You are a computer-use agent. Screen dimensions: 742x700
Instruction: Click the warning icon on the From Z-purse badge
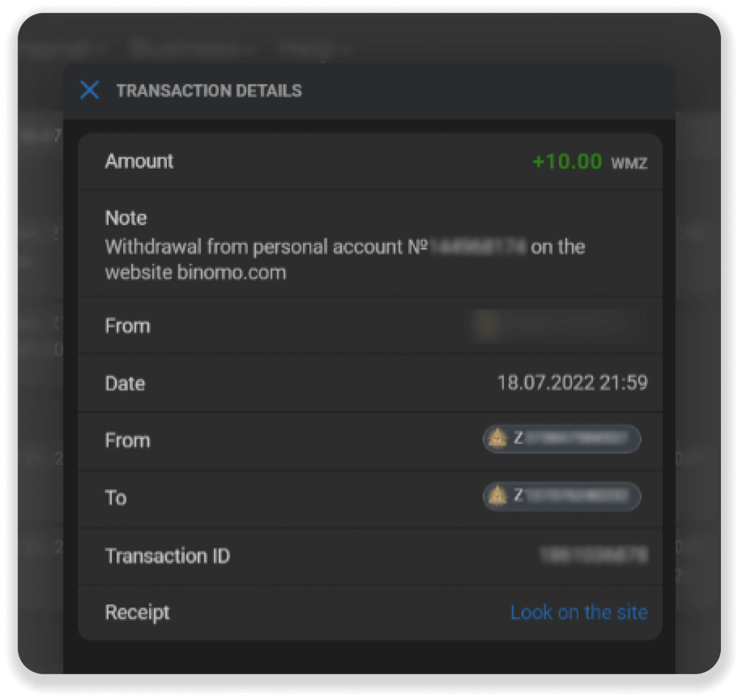(x=496, y=439)
